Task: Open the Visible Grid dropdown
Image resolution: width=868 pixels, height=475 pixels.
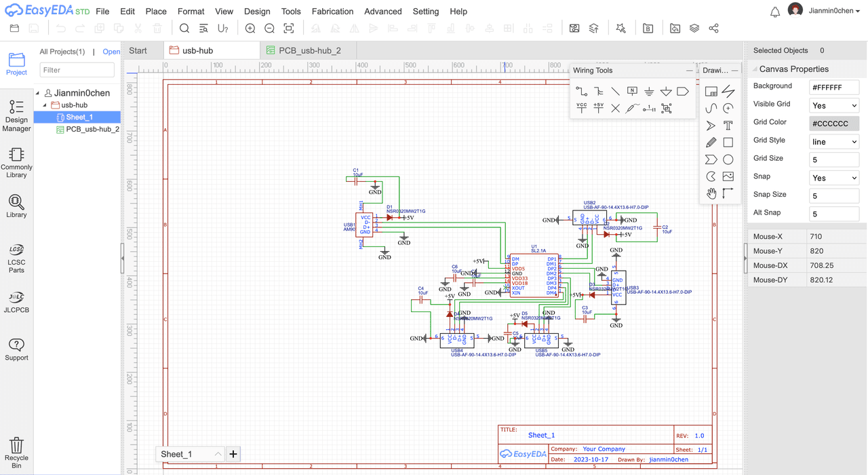Action: pos(834,106)
